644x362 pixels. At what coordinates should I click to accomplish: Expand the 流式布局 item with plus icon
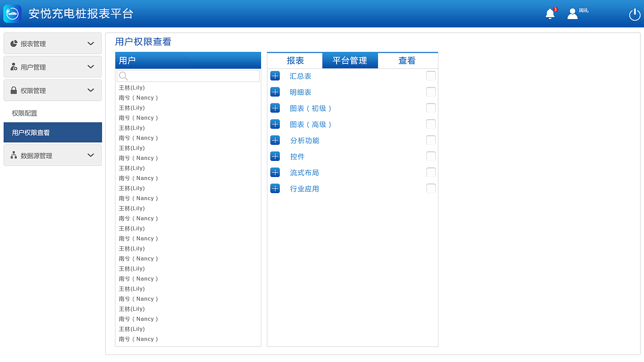[275, 172]
